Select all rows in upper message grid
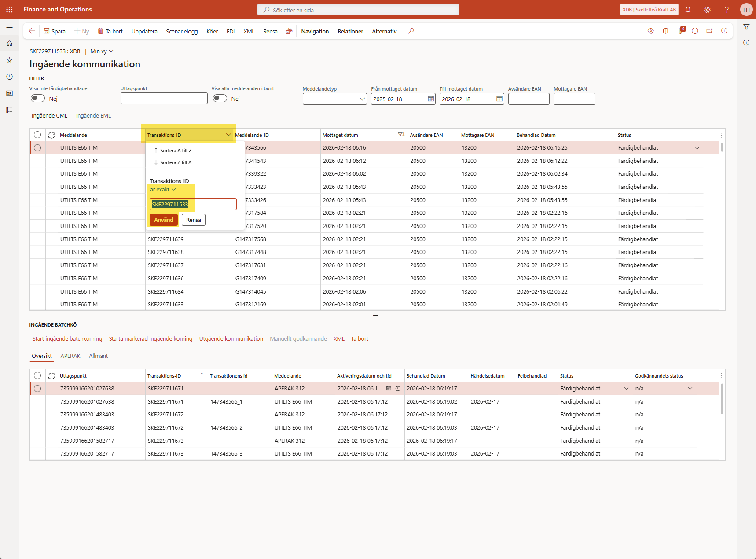Screen dimensions: 756x559 tap(37, 135)
